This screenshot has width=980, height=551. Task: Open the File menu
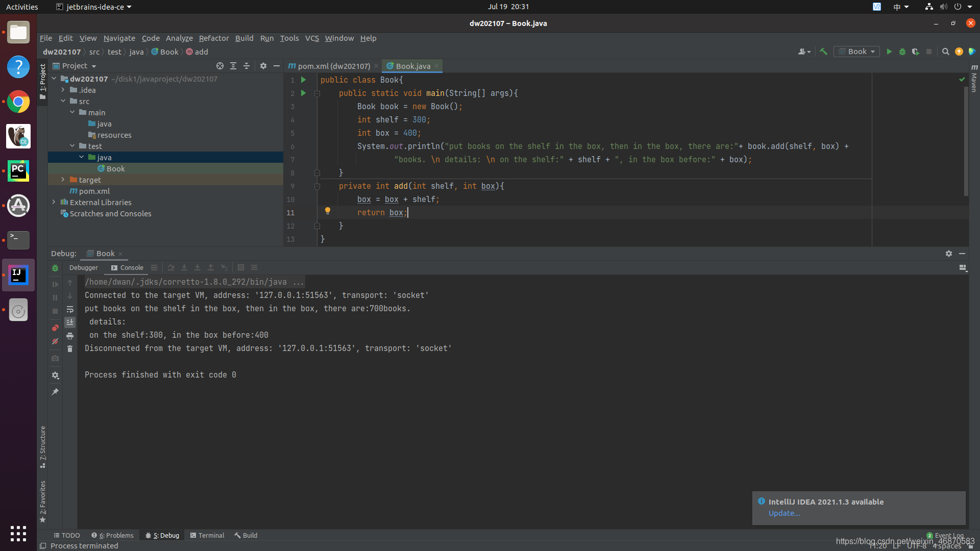click(x=46, y=38)
